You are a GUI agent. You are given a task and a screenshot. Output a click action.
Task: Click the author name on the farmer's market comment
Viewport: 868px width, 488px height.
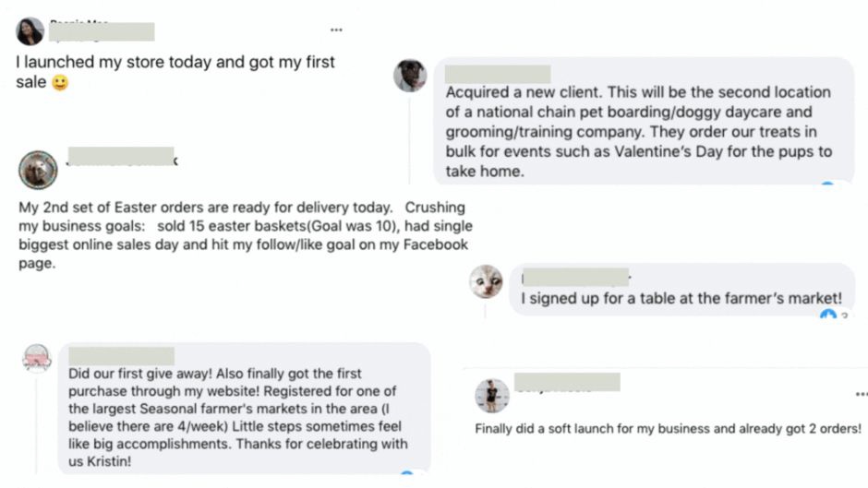click(574, 277)
